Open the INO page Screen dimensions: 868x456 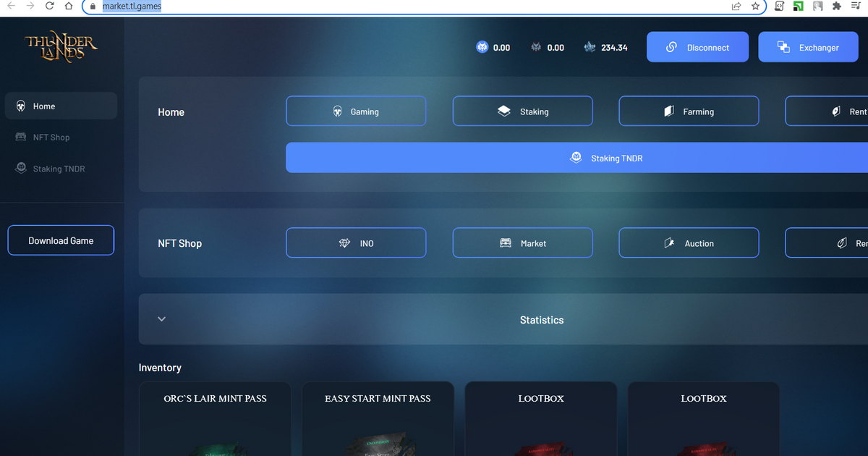click(x=356, y=243)
